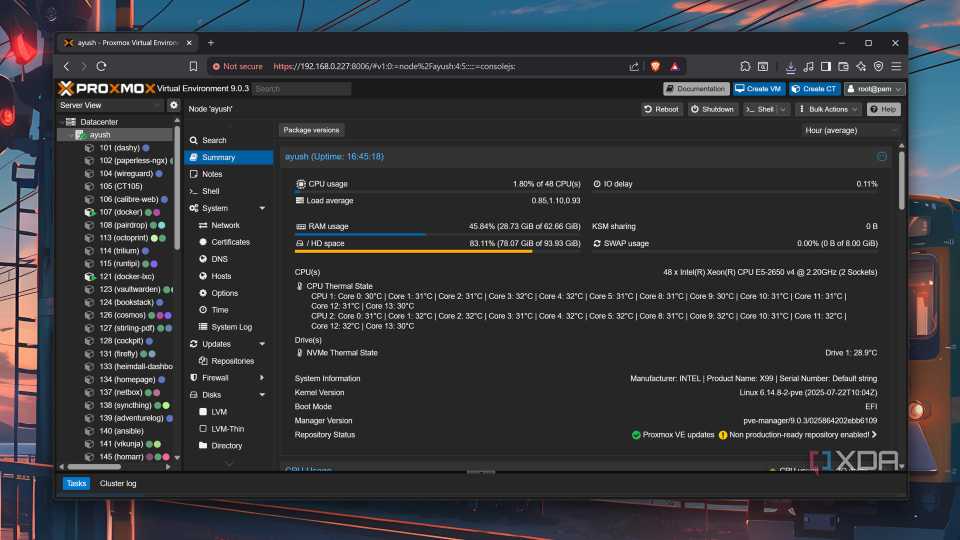
Task: Open the Bulk Actions dropdown
Action: [x=828, y=109]
